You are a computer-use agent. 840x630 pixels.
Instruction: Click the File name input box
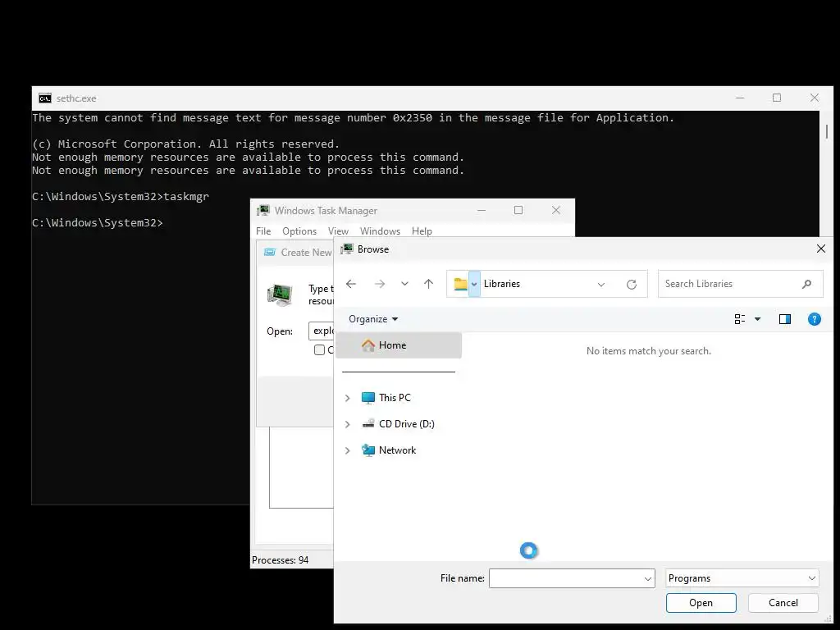point(566,578)
